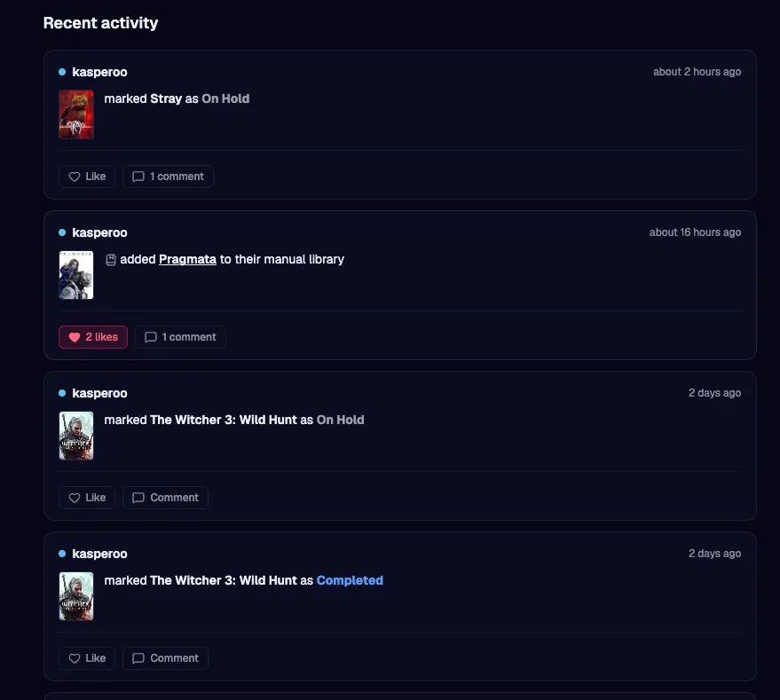Open kasperoo profile from the Stray activity
This screenshot has height=700, width=780.
pos(99,72)
